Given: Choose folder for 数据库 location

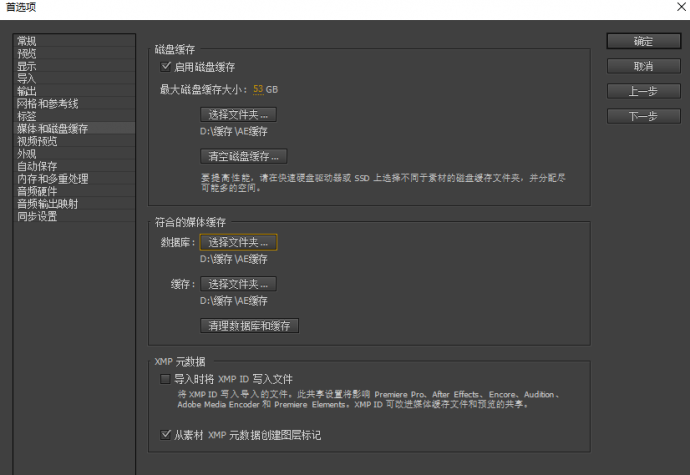Looking at the screenshot, I should tap(238, 242).
